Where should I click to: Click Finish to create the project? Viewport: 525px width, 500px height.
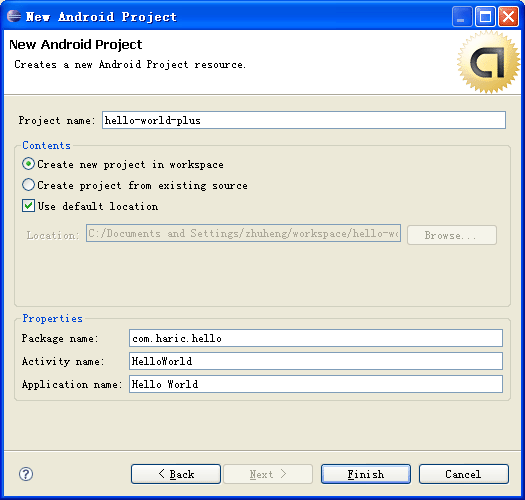click(366, 474)
